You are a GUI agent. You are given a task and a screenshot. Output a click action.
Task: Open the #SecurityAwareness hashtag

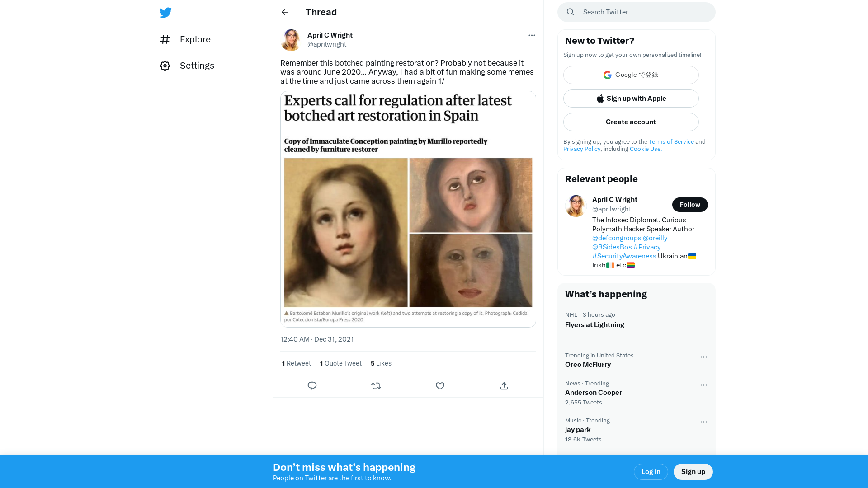[624, 256]
